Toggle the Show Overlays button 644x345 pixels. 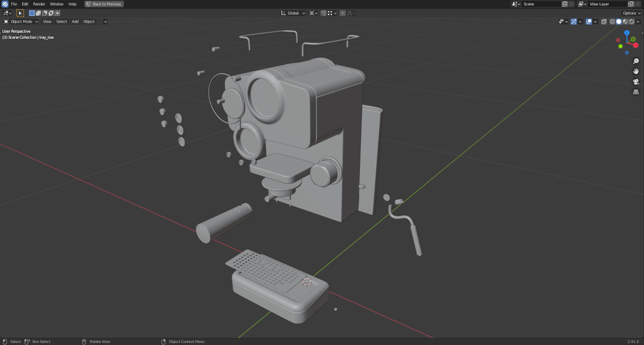tap(589, 22)
